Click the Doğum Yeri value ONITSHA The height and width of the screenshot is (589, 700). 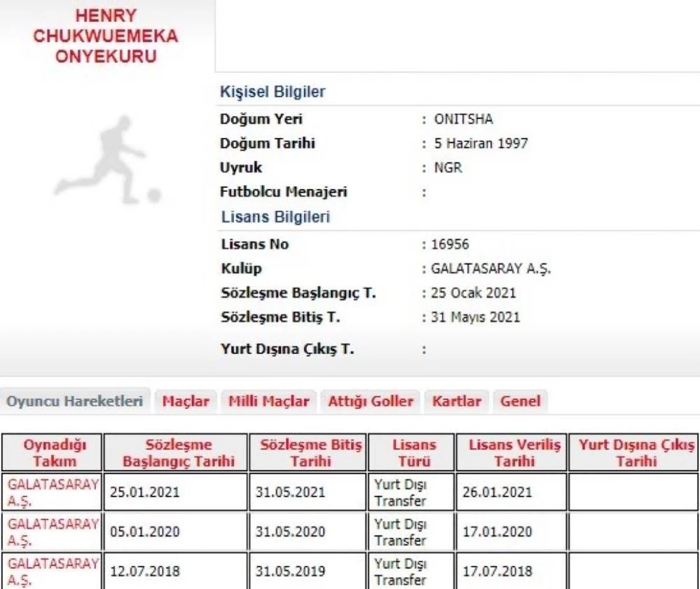pos(458,118)
